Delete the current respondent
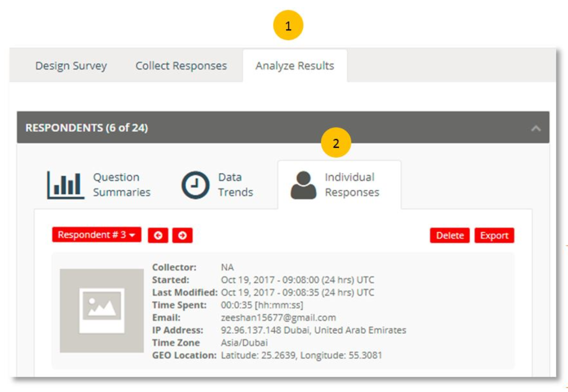The height and width of the screenshot is (392, 568). (450, 235)
